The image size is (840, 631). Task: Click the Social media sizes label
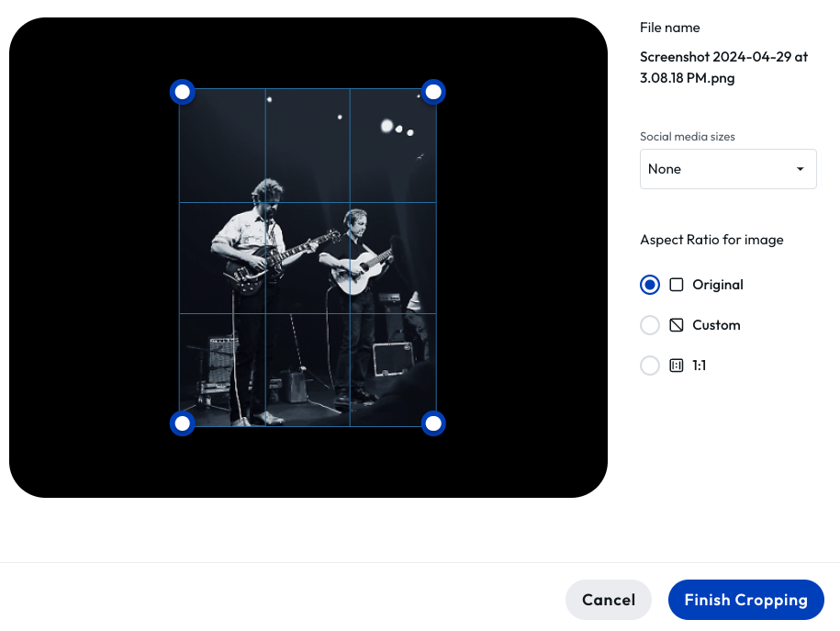688,137
